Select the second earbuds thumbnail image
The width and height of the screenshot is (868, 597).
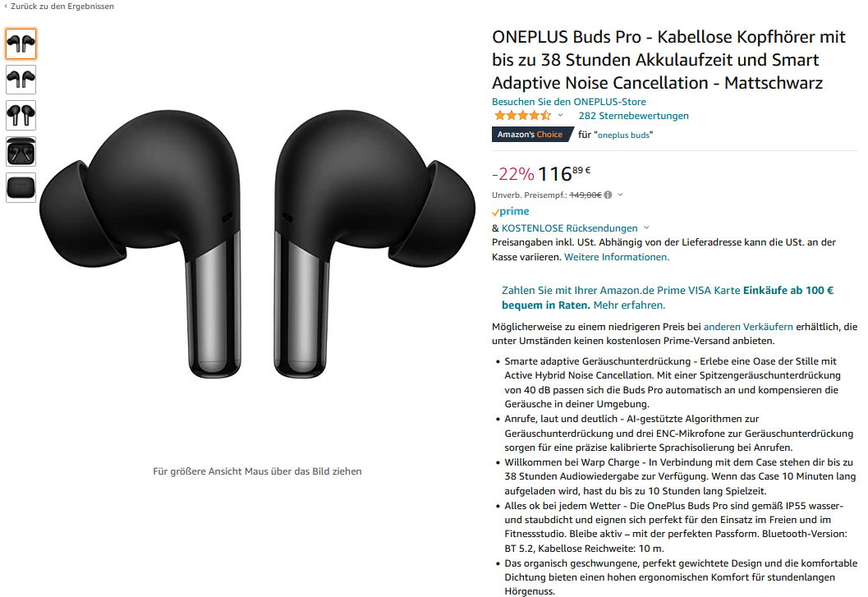coord(21,80)
